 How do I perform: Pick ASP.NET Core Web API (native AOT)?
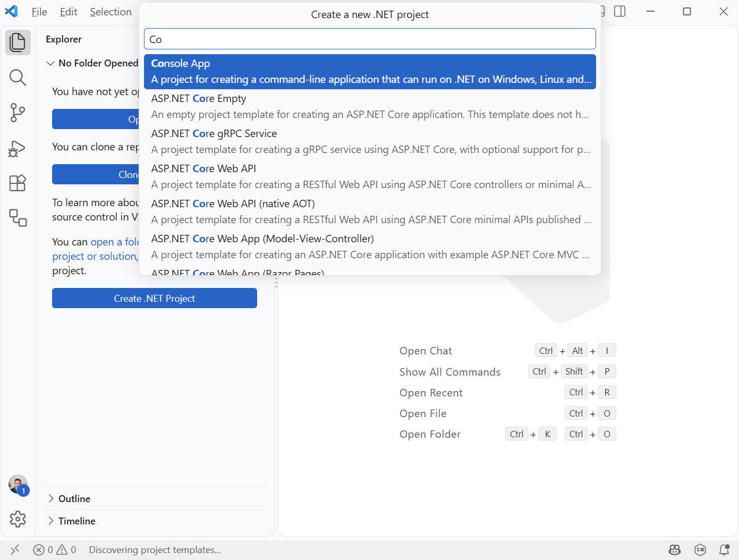(370, 211)
